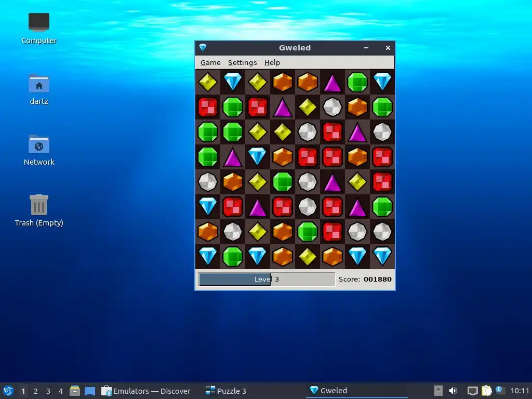Click the green gem in the fourth row
The image size is (532, 399).
coord(208,157)
